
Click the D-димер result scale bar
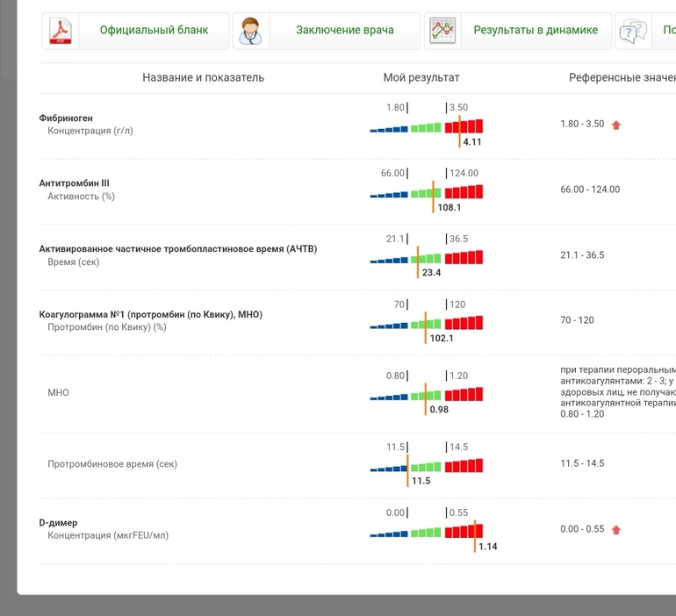(x=427, y=532)
